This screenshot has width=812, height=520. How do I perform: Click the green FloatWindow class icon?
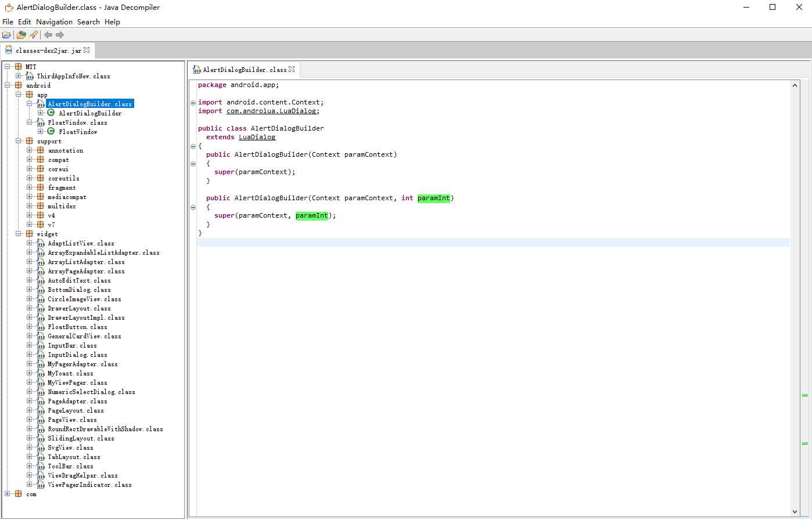pos(51,132)
